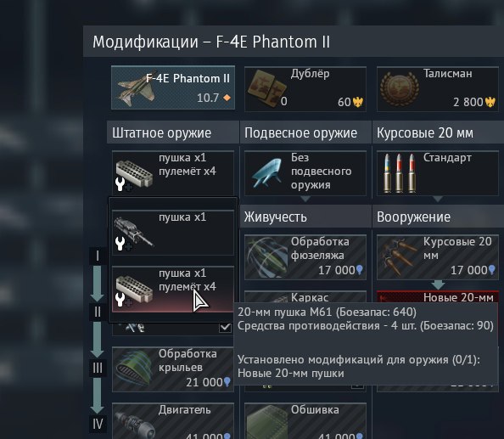Click the tier I rank marker
The width and height of the screenshot is (504, 439).
(x=98, y=256)
